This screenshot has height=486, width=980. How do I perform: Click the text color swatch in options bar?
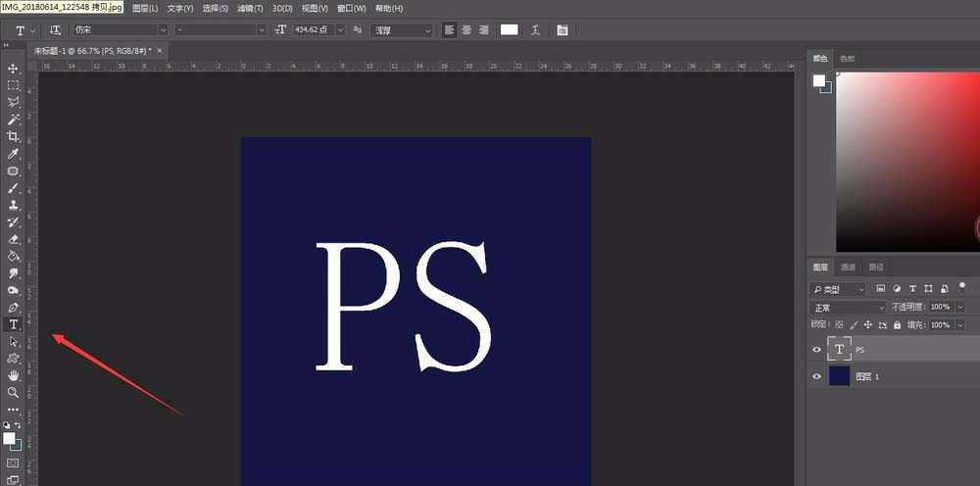click(x=509, y=30)
